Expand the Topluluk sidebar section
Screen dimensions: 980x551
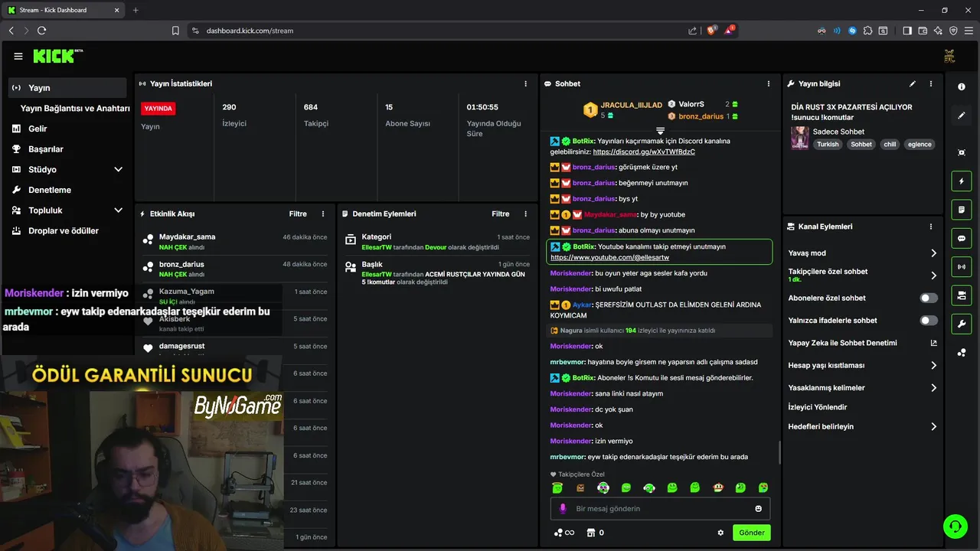pyautogui.click(x=67, y=210)
